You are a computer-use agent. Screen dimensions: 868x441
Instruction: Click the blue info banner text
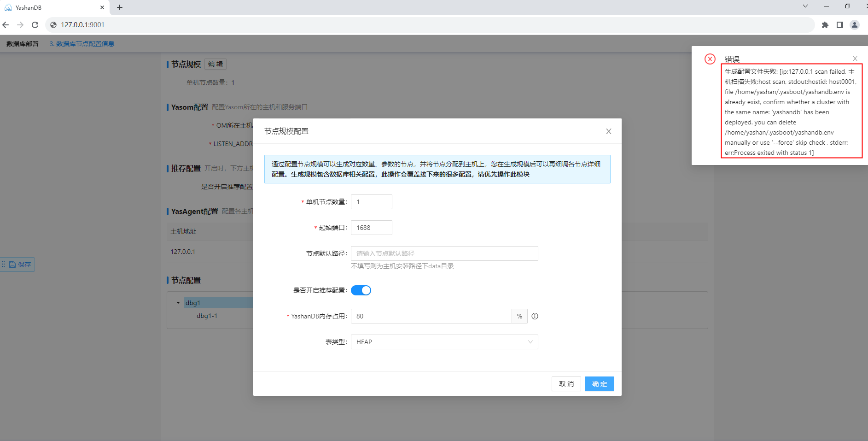point(437,169)
